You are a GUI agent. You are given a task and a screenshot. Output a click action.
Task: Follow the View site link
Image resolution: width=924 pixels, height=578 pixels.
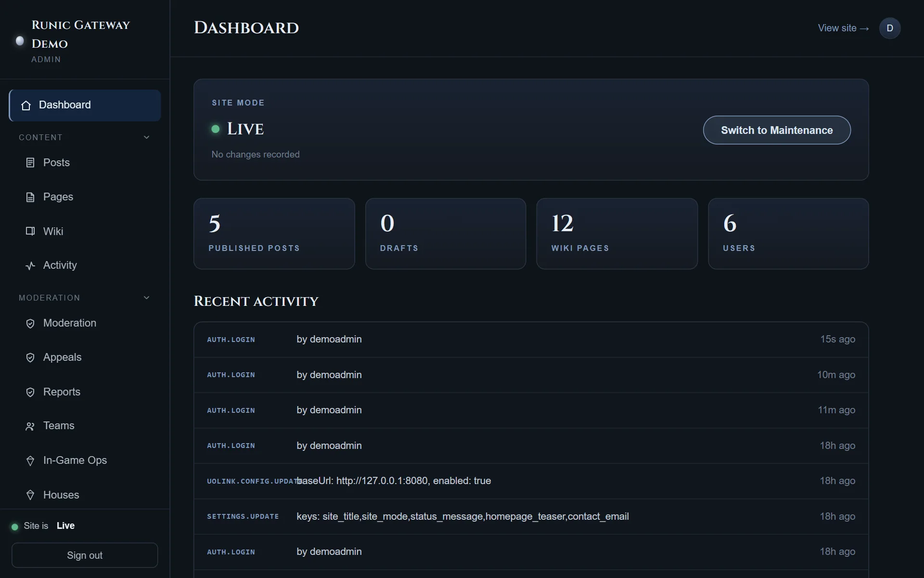pyautogui.click(x=843, y=28)
